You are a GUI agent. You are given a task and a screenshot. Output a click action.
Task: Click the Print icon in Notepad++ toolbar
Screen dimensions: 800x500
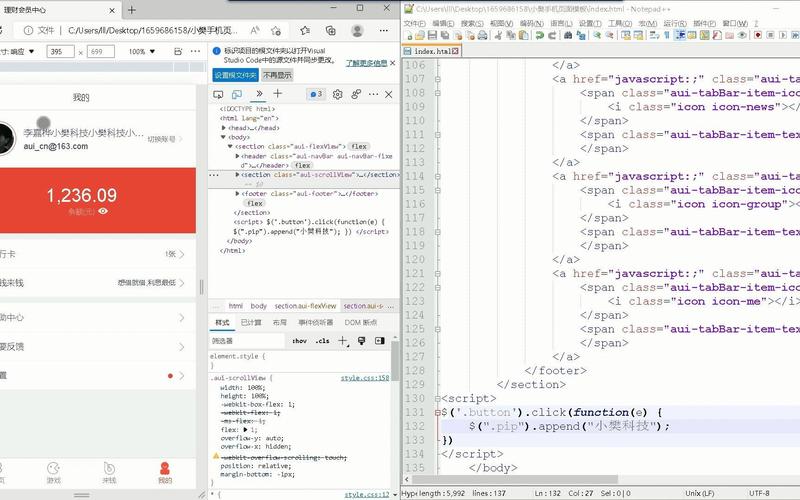point(483,35)
